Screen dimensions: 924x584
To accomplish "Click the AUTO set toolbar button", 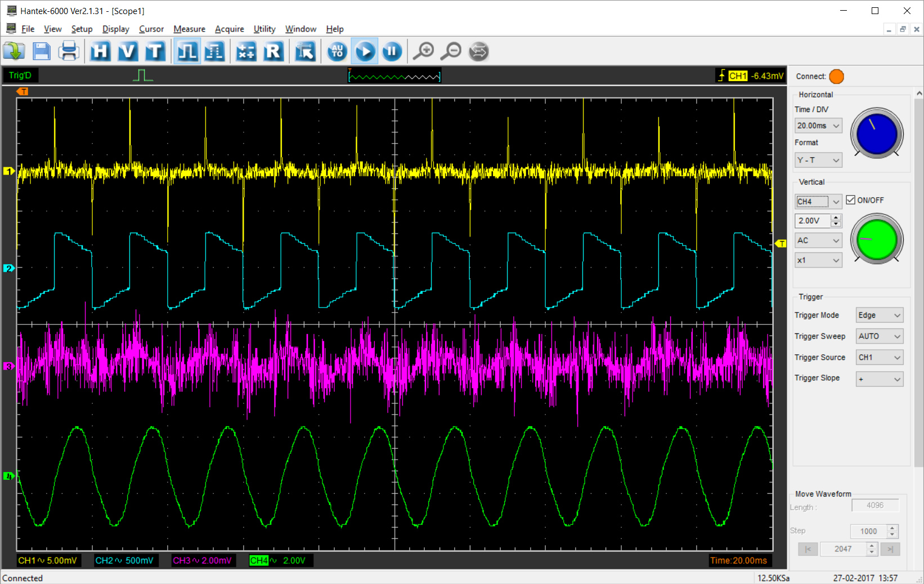I will point(337,52).
